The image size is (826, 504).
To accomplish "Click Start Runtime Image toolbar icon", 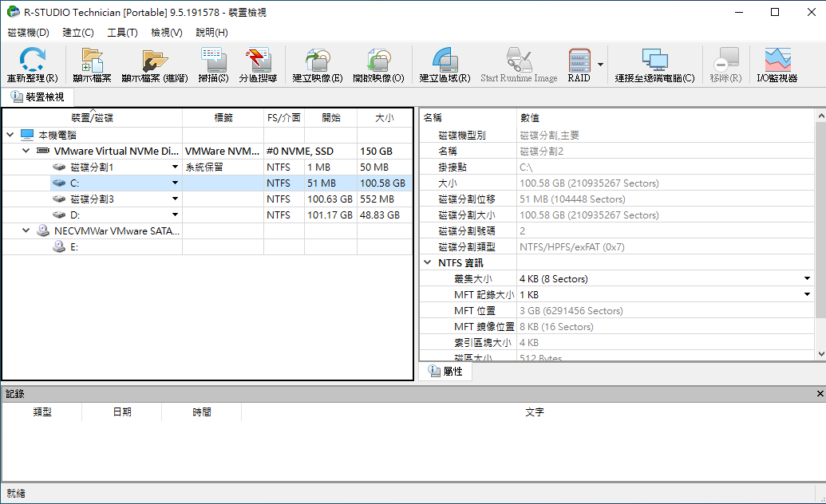I will point(519,60).
